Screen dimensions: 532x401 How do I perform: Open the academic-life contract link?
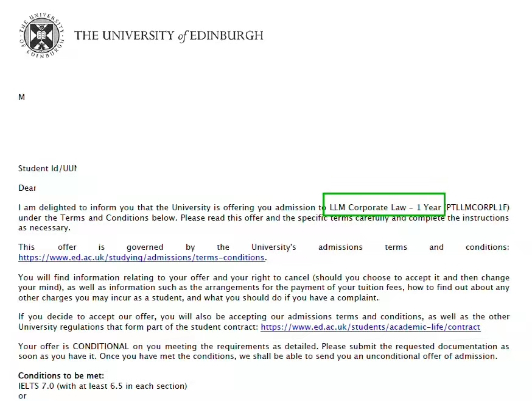(371, 327)
